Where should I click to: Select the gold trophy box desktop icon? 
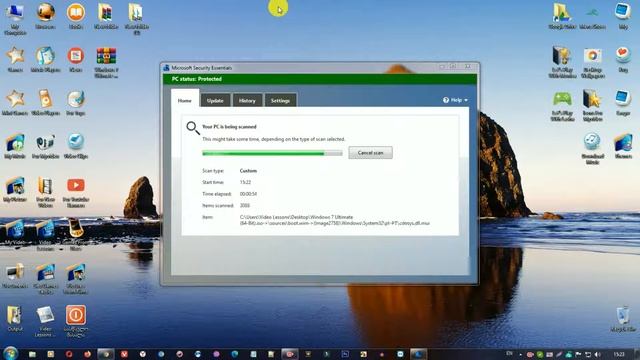click(x=562, y=56)
